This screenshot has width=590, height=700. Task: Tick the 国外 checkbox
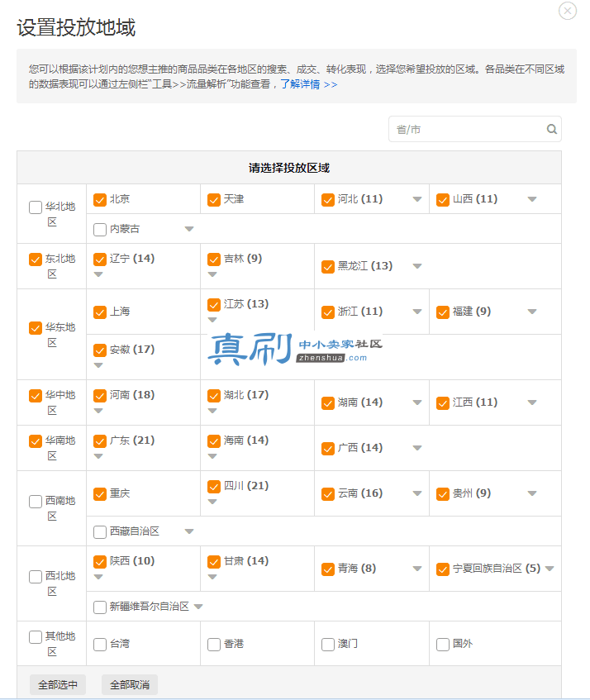pos(443,645)
